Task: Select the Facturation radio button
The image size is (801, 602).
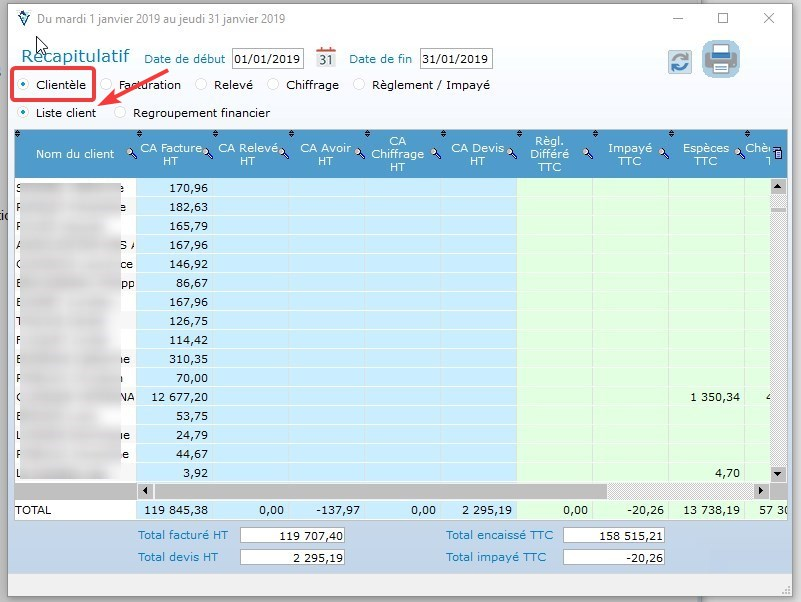Action: coord(106,84)
